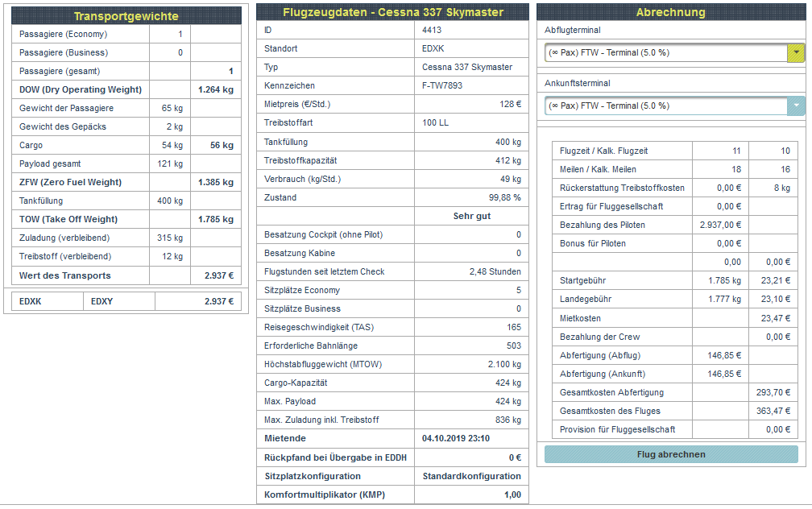The height and width of the screenshot is (509, 812).
Task: Click the Sehr gut condition rating
Action: 471,217
